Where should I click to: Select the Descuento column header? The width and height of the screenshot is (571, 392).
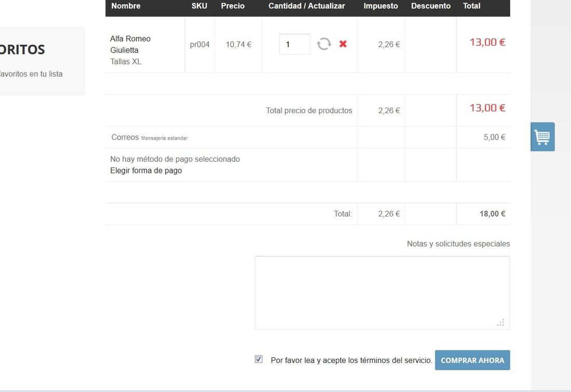point(431,6)
